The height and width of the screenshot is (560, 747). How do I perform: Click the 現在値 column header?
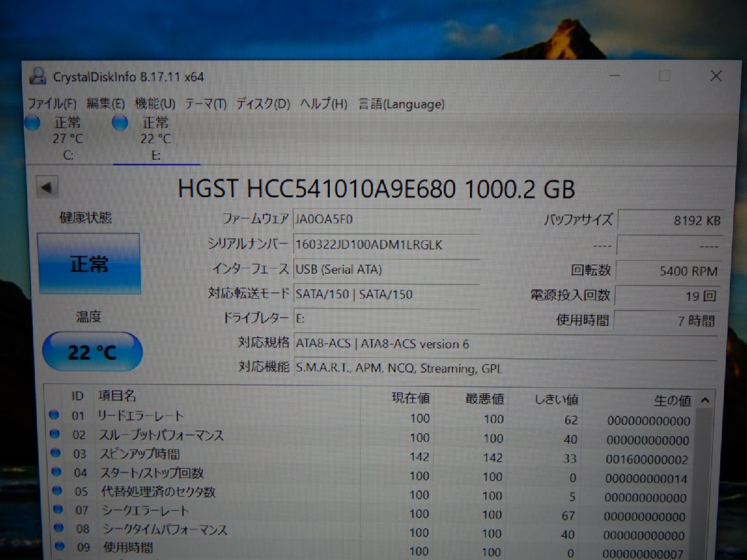pos(411,398)
